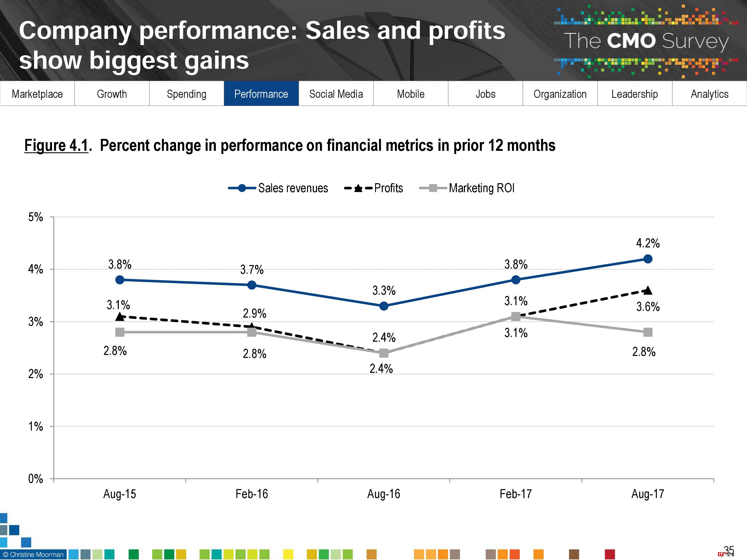Select the Spending tab
Viewport: 747px width, 560px height.
[x=187, y=94]
